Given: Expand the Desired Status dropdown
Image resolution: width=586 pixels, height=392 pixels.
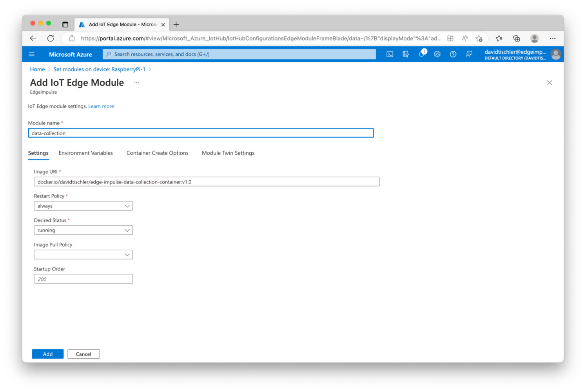Looking at the screenshot, I should 83,230.
